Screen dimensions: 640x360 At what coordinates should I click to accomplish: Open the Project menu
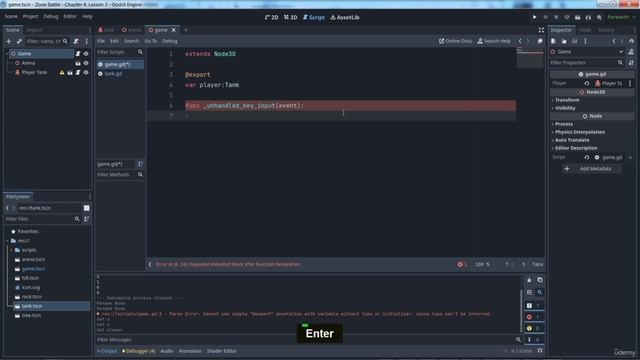tap(30, 16)
